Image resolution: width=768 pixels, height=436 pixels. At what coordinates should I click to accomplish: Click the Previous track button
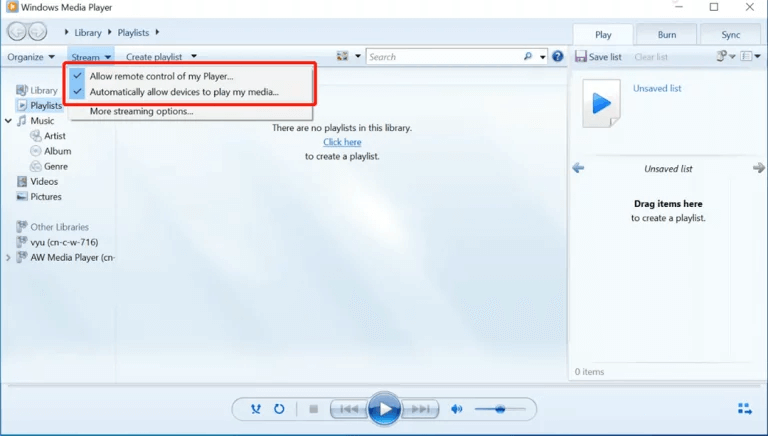(x=349, y=409)
